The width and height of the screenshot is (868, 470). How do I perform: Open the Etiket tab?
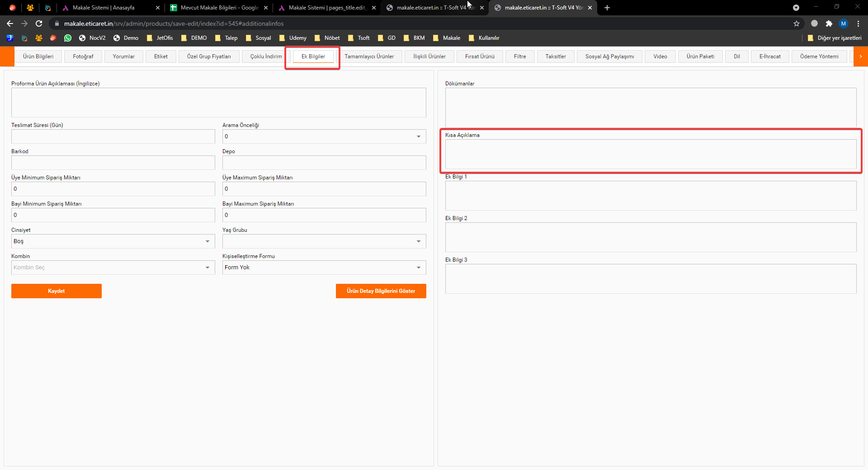(161, 56)
